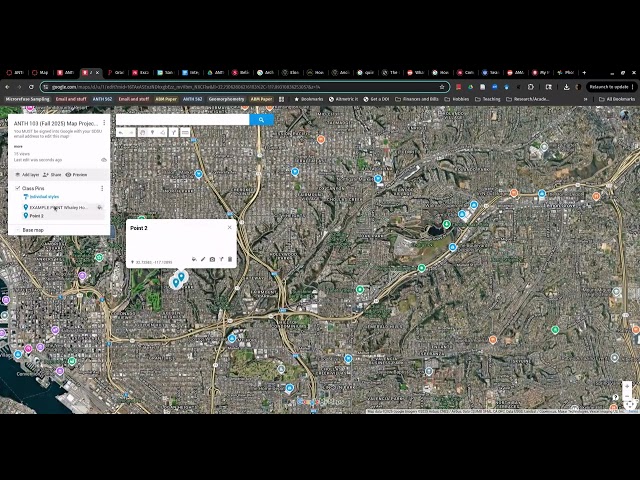Image resolution: width=640 pixels, height=480 pixels.
Task: Open a new browser tab with plus
Action: 584,73
